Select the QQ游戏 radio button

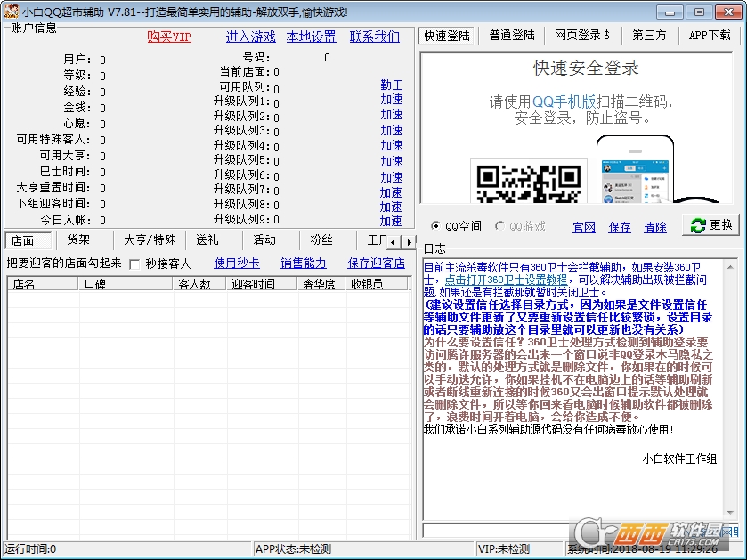499,226
